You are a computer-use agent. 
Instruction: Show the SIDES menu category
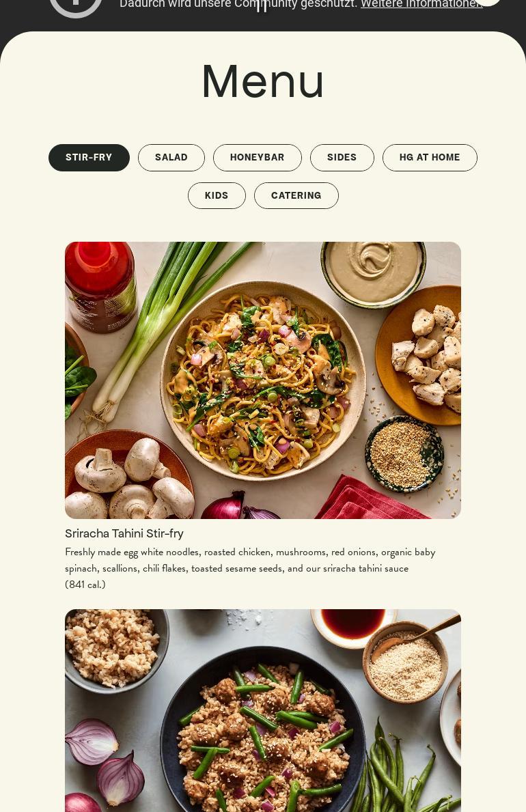342,158
